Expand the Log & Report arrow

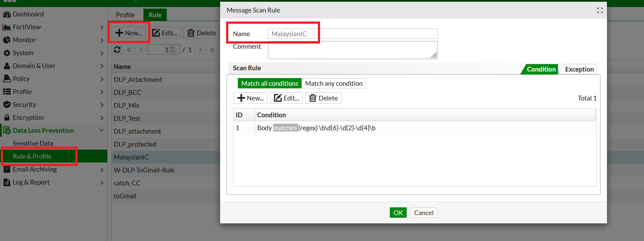(102, 182)
